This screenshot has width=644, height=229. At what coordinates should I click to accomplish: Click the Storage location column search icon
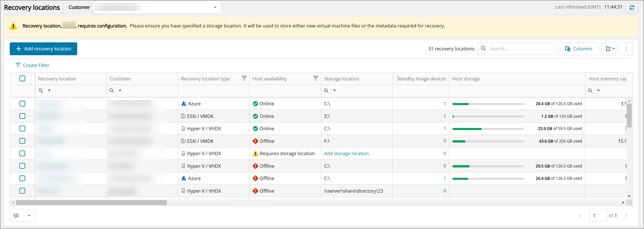tap(326, 91)
